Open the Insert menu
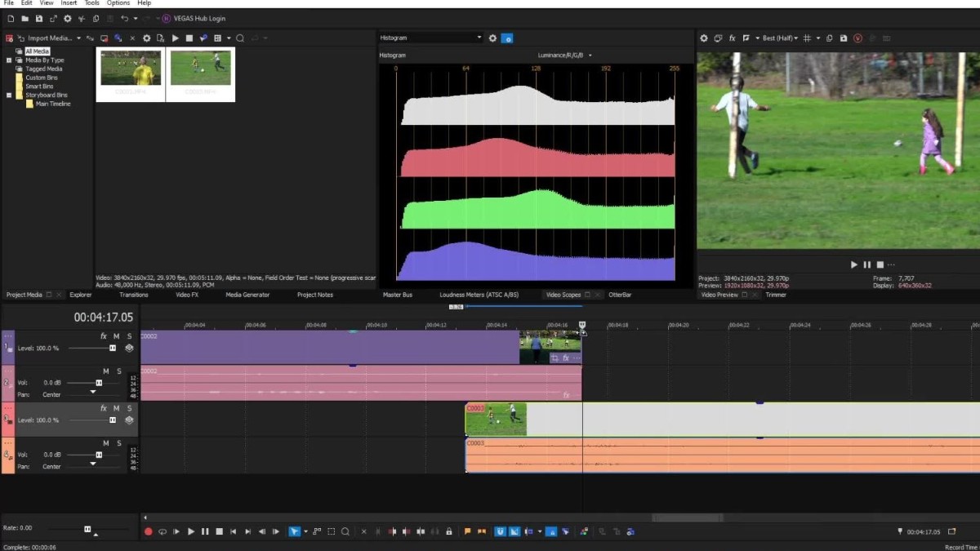Image resolution: width=980 pixels, height=551 pixels. tap(69, 3)
